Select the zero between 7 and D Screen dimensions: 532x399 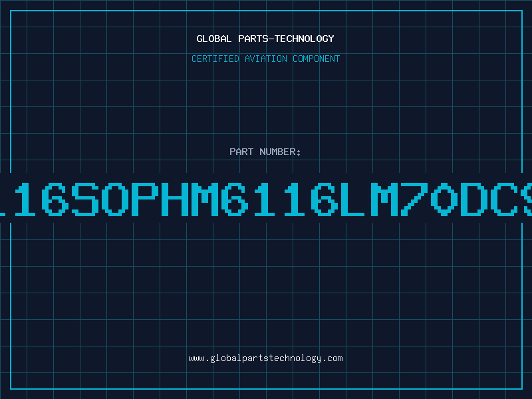(444, 199)
